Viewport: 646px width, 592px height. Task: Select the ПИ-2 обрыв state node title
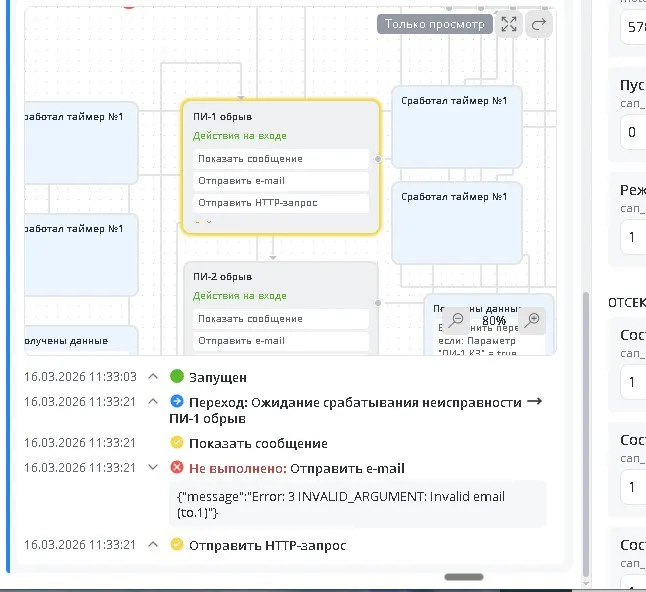(223, 276)
